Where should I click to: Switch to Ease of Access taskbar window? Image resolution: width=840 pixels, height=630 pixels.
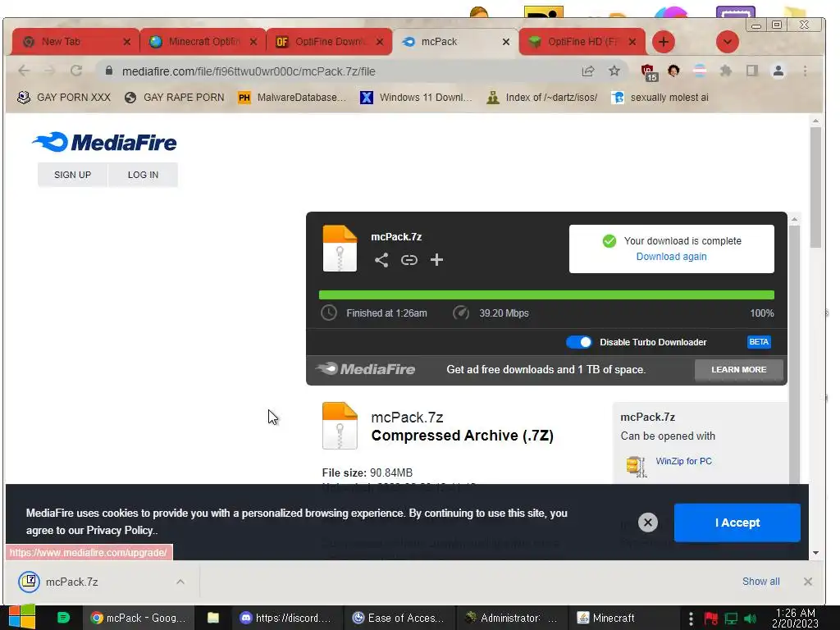pos(398,618)
